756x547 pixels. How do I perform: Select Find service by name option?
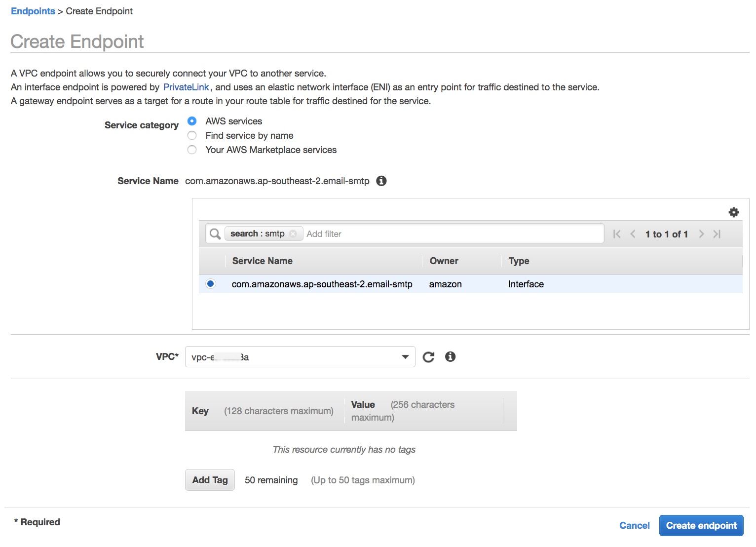(192, 135)
